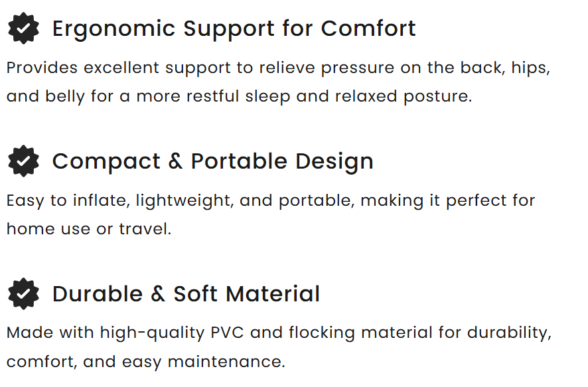588x387 pixels.
Task: Click the 'Made with high-quality PVC' line
Action: (x=279, y=333)
